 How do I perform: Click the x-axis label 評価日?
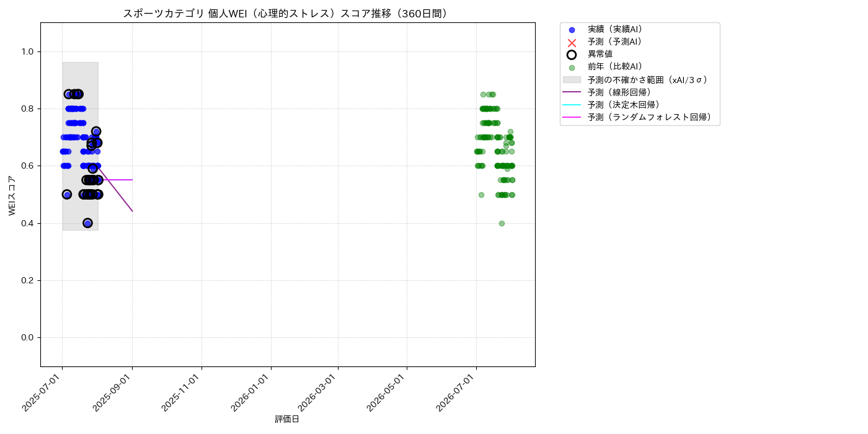click(287, 420)
